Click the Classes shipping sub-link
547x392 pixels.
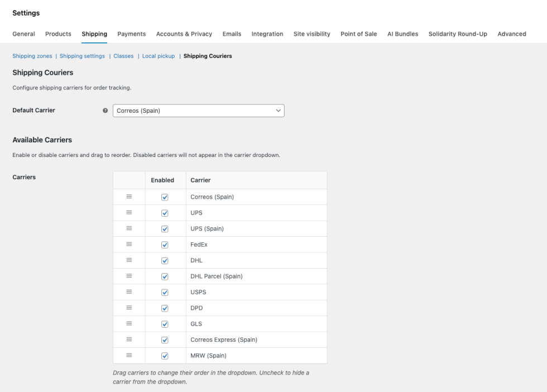tap(123, 56)
